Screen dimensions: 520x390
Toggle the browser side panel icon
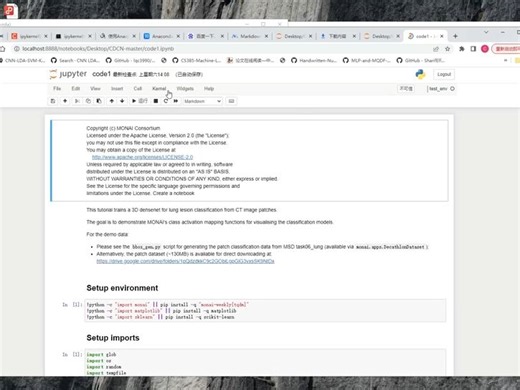473,49
